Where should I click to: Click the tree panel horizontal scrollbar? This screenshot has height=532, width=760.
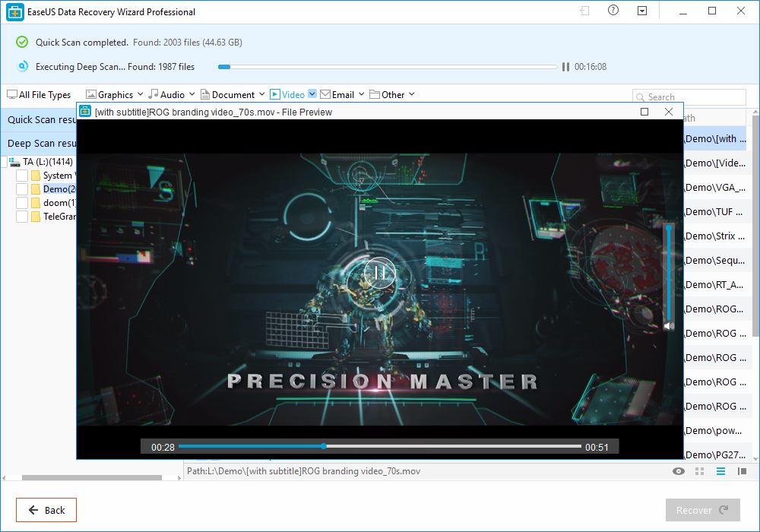click(92, 478)
